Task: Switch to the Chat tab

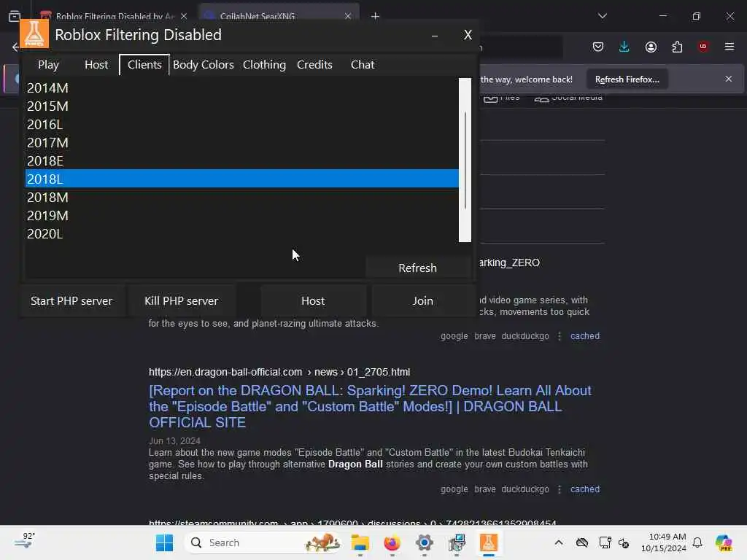Action: [x=363, y=64]
